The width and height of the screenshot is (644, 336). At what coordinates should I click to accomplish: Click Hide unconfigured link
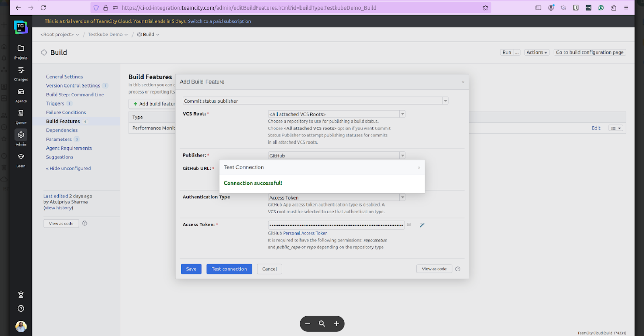pos(68,168)
